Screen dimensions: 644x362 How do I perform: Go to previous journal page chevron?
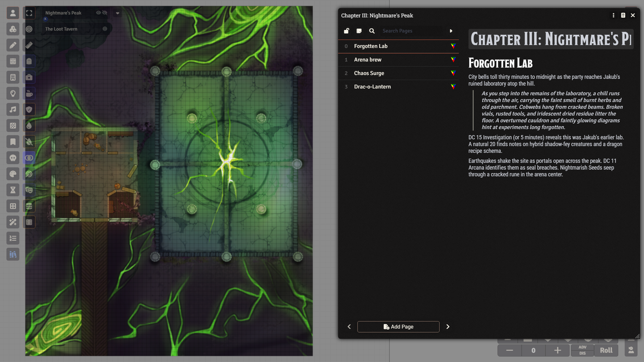[x=349, y=327]
